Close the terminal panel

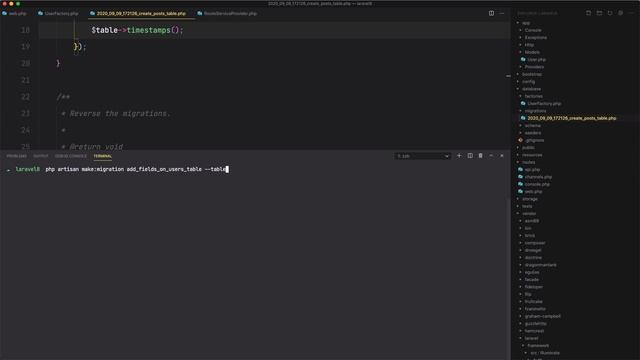click(502, 156)
